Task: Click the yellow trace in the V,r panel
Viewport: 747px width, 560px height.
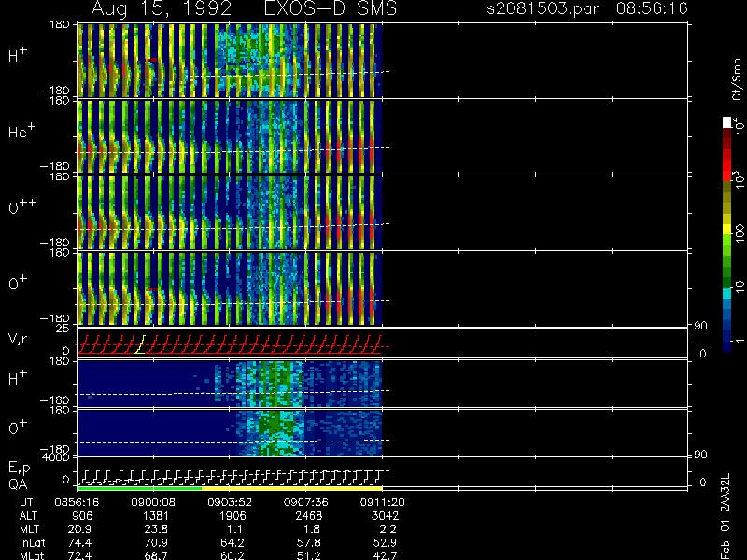Action: tap(139, 344)
